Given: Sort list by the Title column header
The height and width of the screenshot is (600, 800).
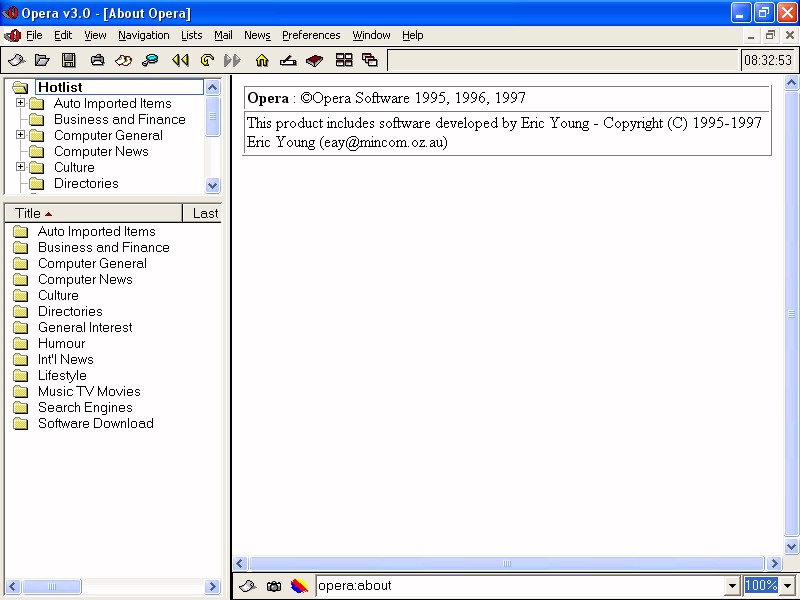Looking at the screenshot, I should pyautogui.click(x=93, y=213).
